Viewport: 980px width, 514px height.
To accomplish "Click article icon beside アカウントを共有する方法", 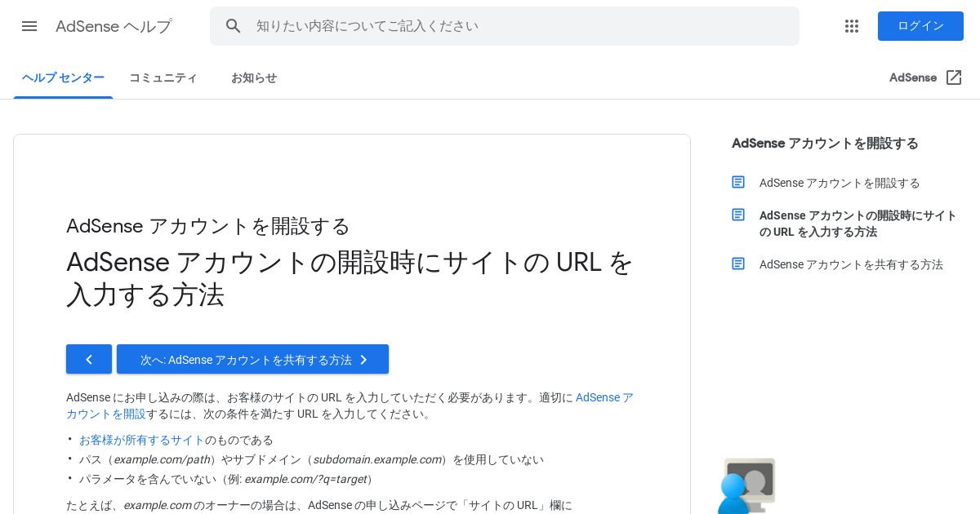I will click(738, 264).
